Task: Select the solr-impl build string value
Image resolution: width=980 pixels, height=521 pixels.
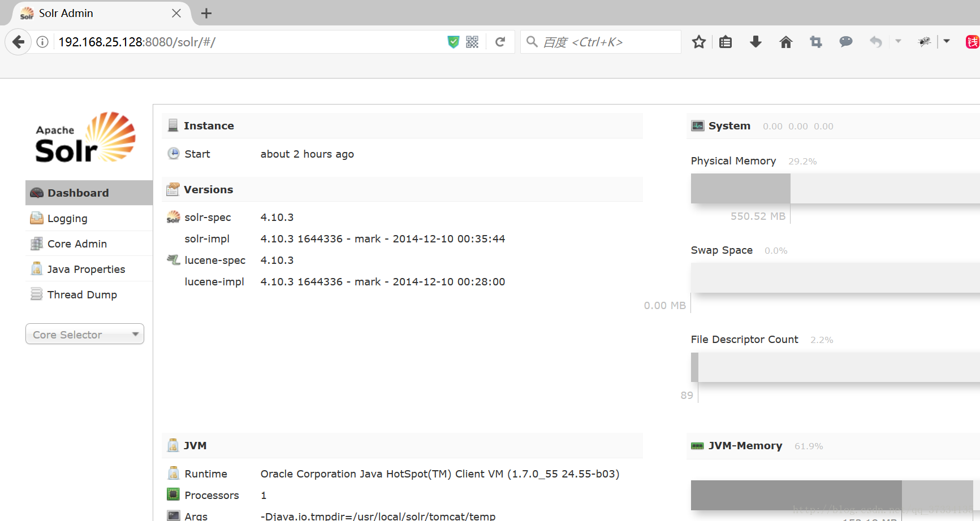Action: (383, 238)
